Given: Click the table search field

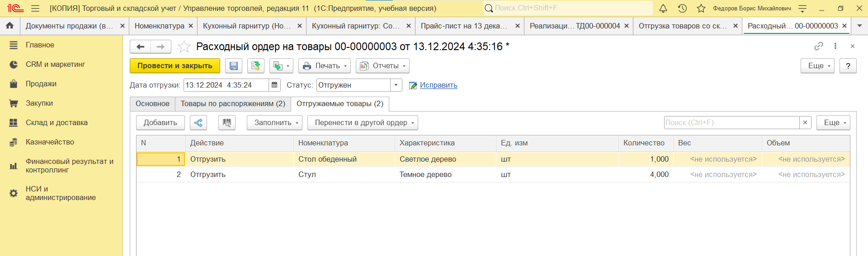Looking at the screenshot, I should pos(731,123).
